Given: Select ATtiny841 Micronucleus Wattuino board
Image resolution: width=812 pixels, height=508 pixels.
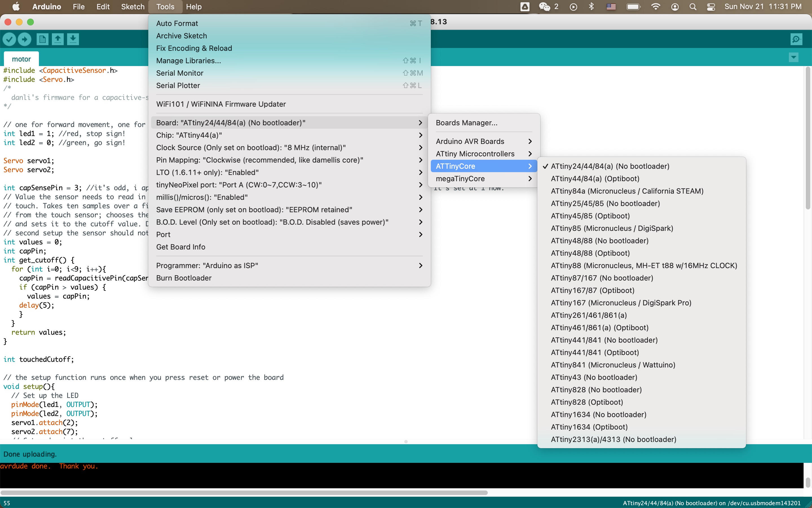Looking at the screenshot, I should [x=641, y=365].
